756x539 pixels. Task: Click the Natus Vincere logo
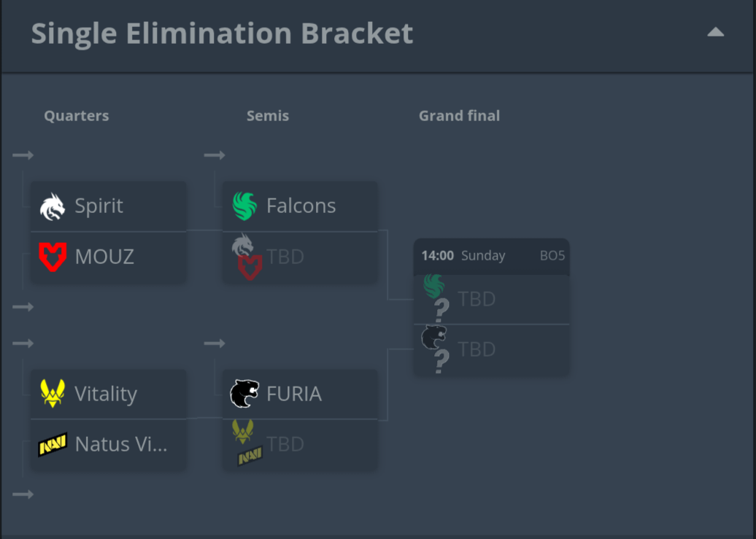coord(53,444)
